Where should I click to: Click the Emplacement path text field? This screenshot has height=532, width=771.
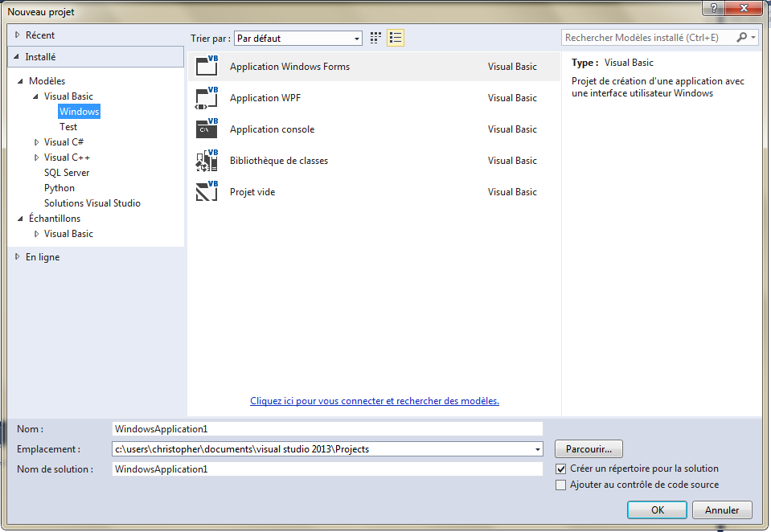(322, 449)
